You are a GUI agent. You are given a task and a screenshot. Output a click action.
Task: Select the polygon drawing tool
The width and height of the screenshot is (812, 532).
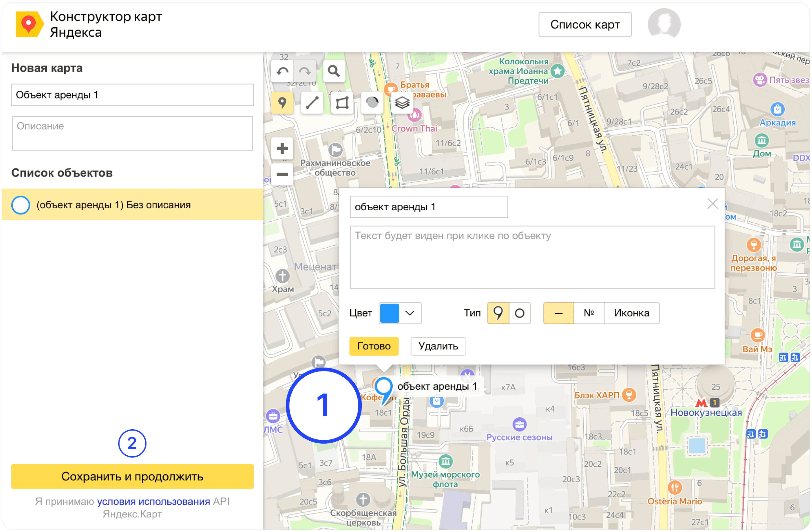pos(342,102)
